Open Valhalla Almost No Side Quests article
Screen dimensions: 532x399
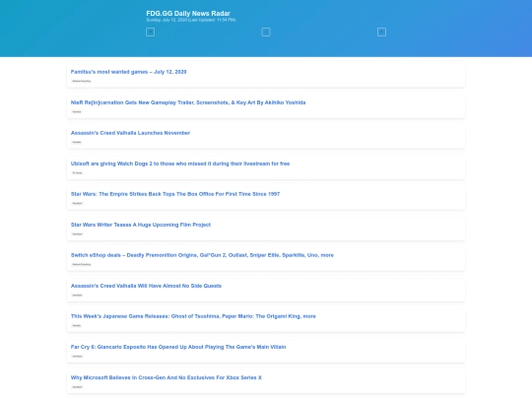(x=146, y=286)
